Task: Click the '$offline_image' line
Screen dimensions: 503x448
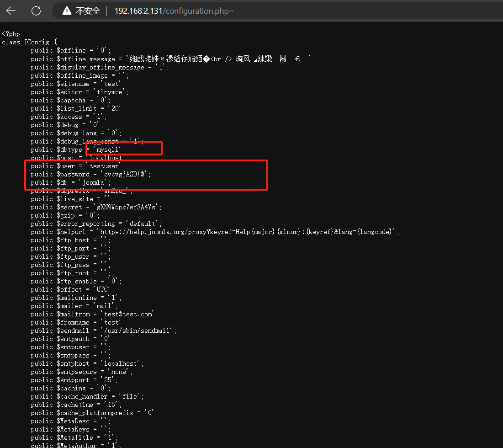Action: [79, 75]
